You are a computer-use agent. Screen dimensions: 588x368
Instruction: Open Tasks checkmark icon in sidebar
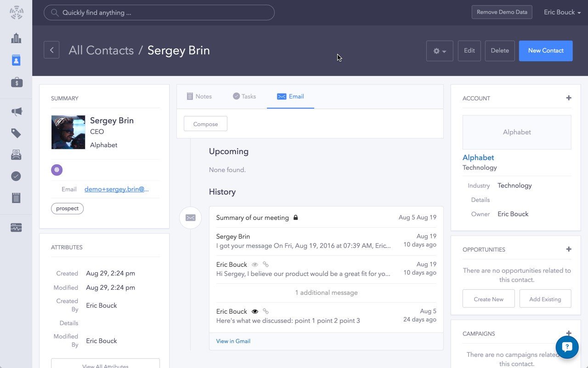pos(16,176)
